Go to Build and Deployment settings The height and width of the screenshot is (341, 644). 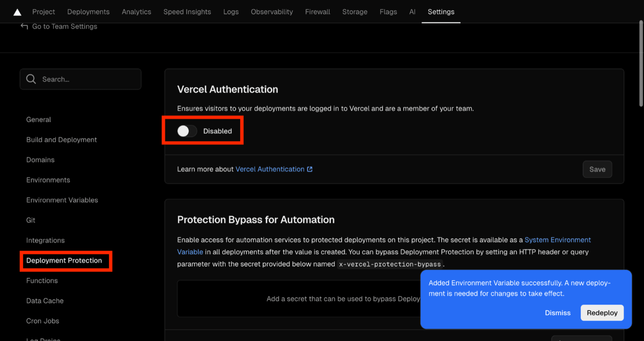click(62, 139)
